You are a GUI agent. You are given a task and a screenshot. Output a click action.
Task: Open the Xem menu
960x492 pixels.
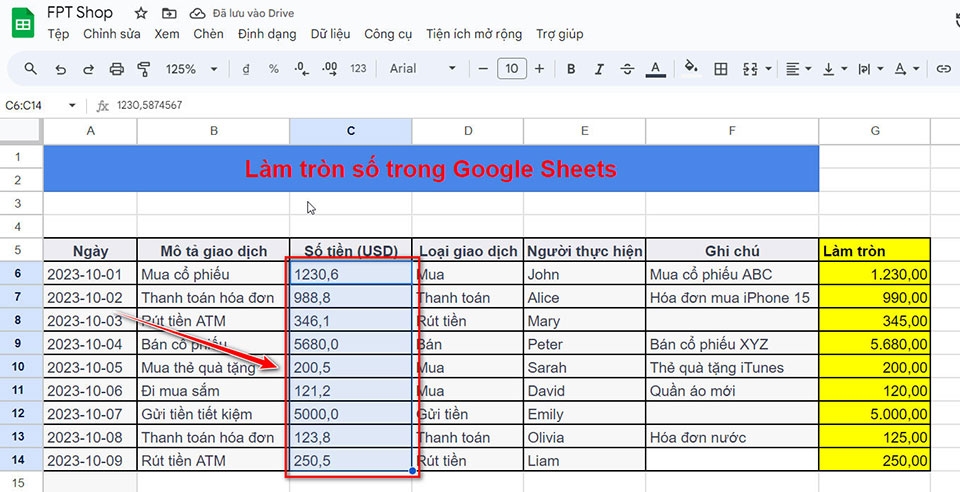click(167, 34)
